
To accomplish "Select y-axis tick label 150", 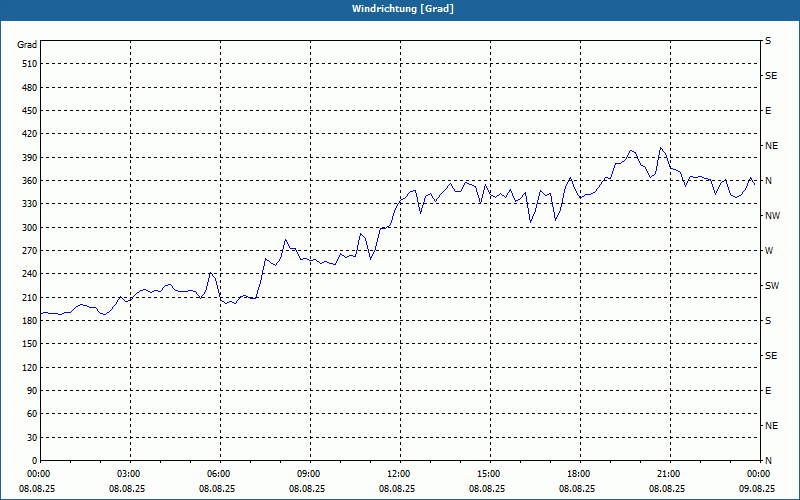I will (30, 344).
